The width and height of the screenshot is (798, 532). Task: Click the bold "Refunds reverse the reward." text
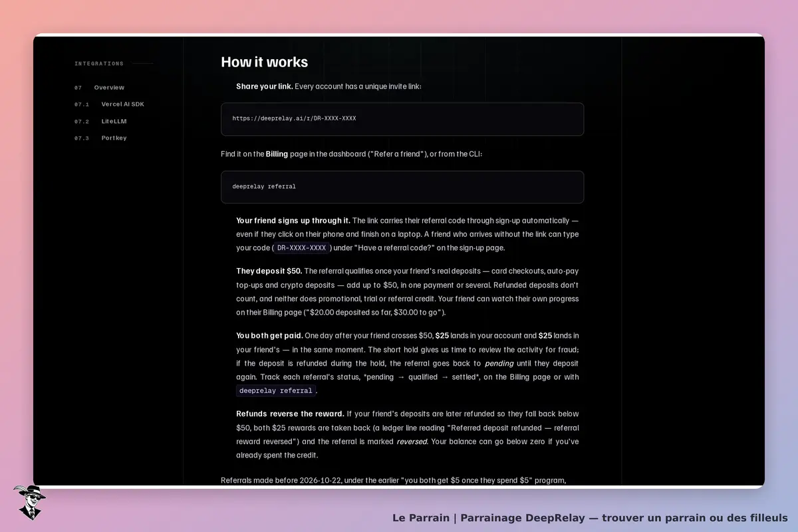click(290, 414)
